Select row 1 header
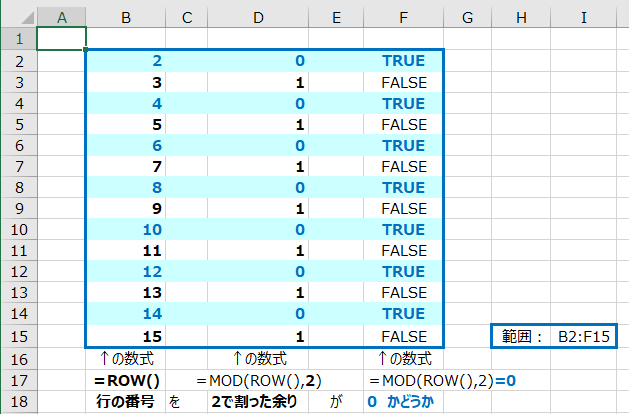 (18, 39)
